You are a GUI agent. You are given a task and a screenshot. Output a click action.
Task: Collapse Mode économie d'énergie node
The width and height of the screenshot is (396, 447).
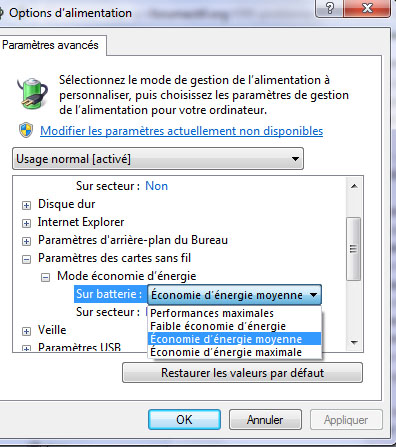[x=45, y=277]
